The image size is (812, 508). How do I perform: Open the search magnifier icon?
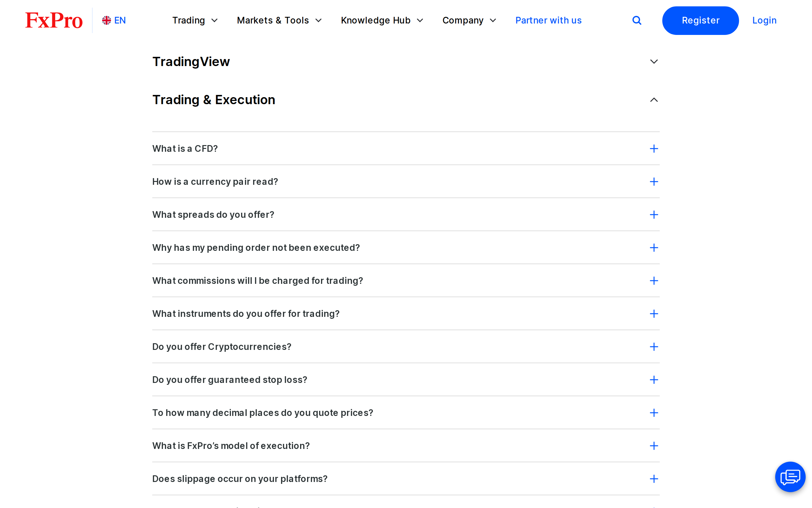[637, 21]
